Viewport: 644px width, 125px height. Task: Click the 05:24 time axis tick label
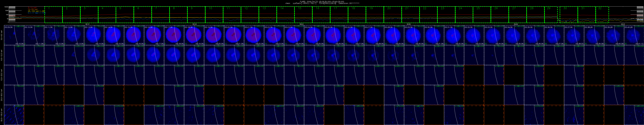(301, 24)
